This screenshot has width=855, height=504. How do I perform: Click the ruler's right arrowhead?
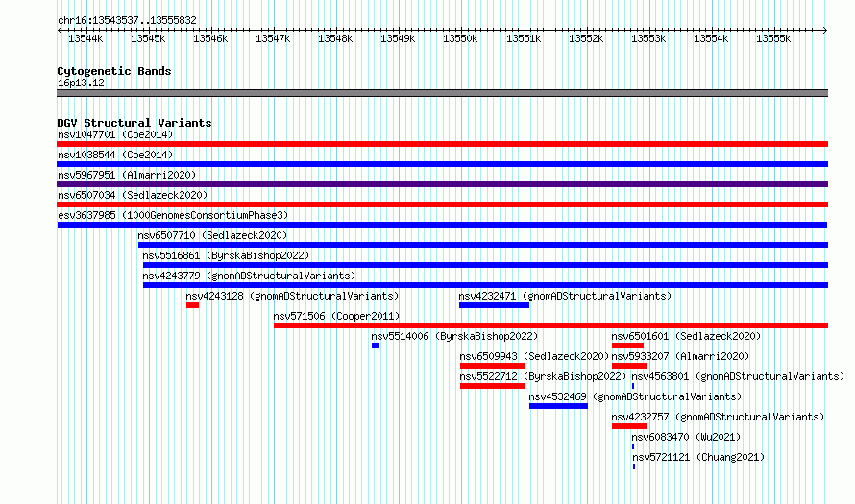(x=825, y=30)
